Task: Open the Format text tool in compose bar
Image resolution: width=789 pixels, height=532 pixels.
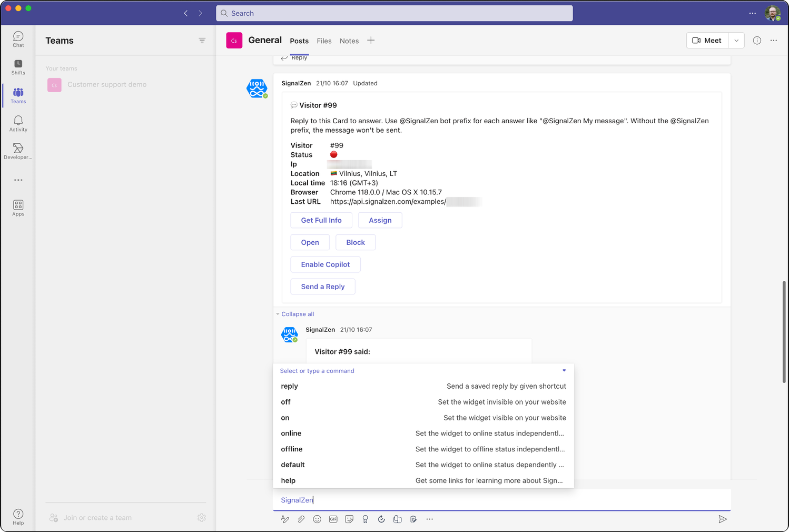Action: point(285,519)
